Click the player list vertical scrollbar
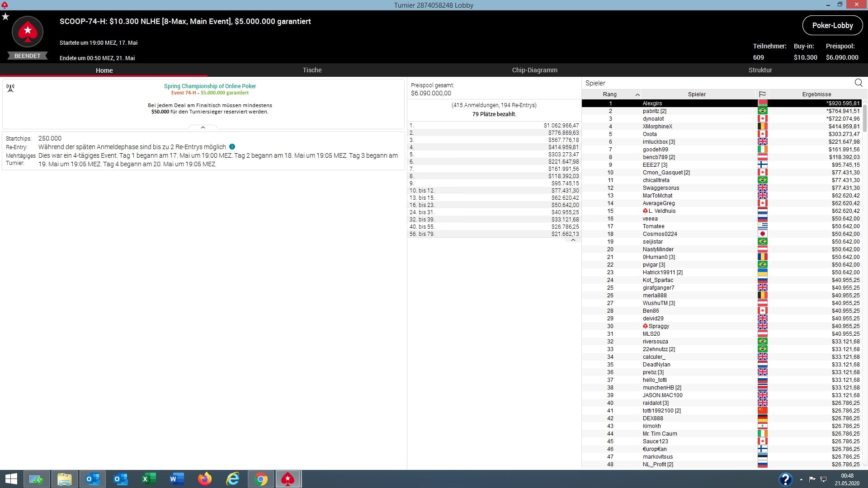Viewport: 868px width, 488px height. pos(864,117)
